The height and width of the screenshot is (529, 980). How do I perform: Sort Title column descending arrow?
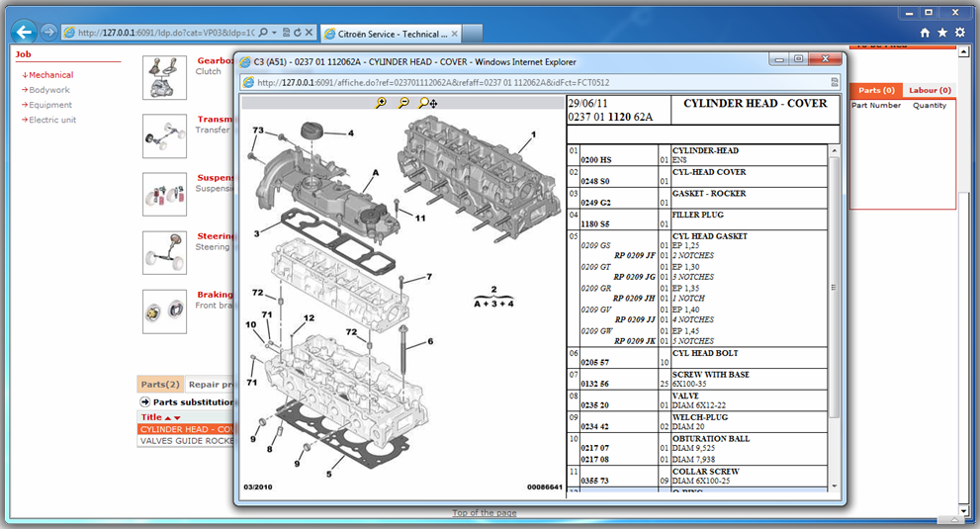(x=177, y=417)
